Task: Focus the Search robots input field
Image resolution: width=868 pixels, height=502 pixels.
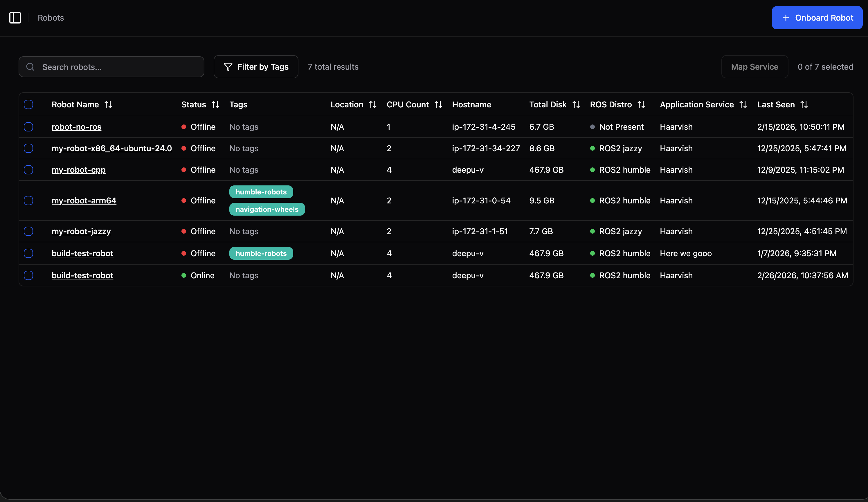Action: click(117, 67)
